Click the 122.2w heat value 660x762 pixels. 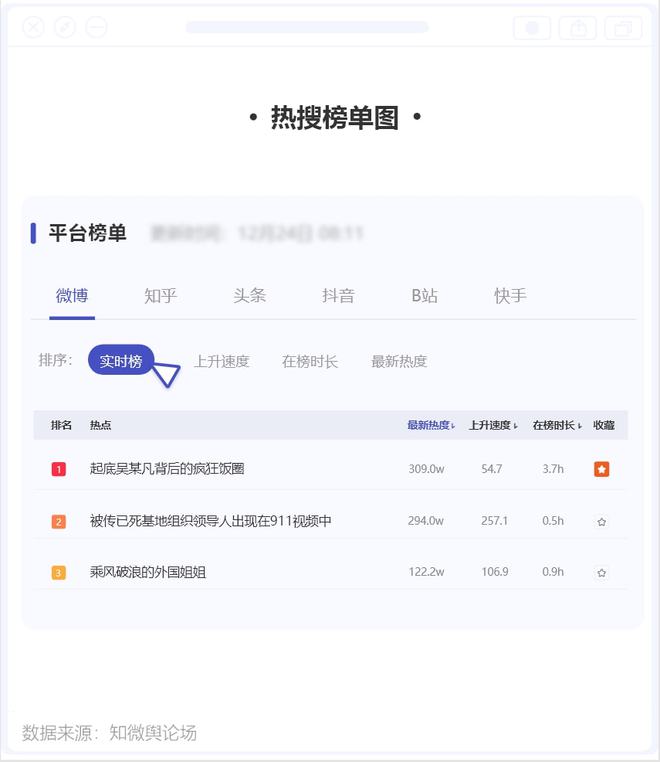pos(426,572)
